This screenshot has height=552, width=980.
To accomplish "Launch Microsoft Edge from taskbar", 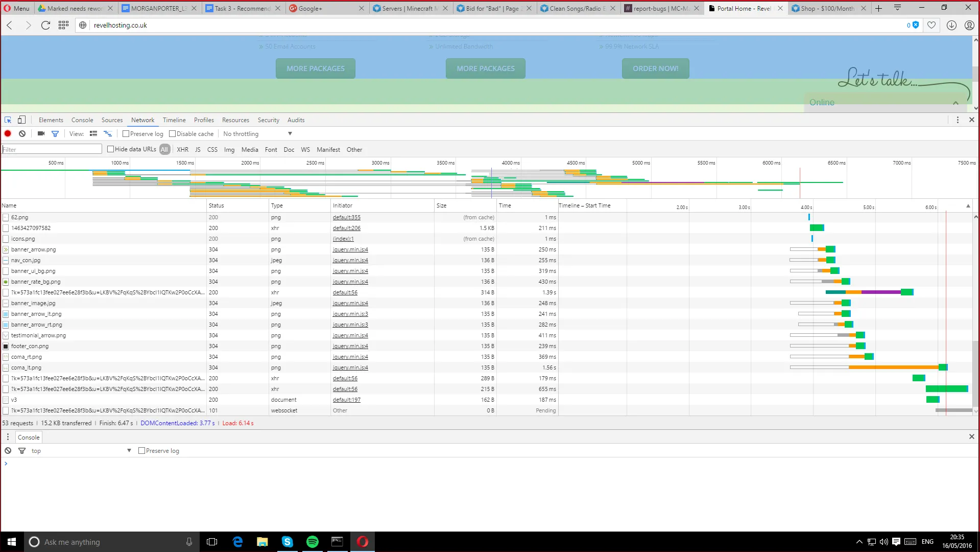I will pyautogui.click(x=237, y=542).
